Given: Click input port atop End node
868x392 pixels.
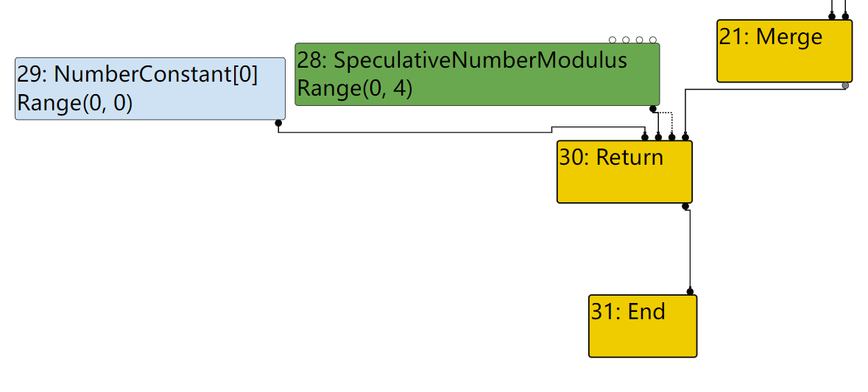Looking at the screenshot, I should point(690,291).
